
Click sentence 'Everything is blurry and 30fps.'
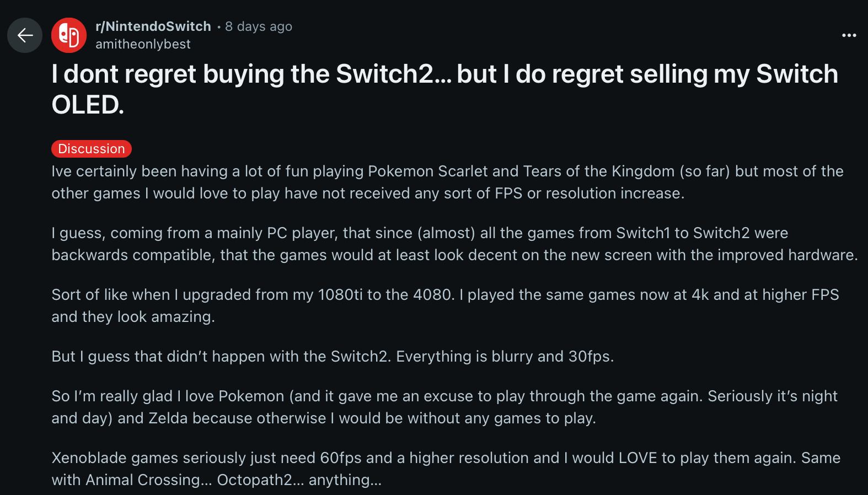point(505,357)
